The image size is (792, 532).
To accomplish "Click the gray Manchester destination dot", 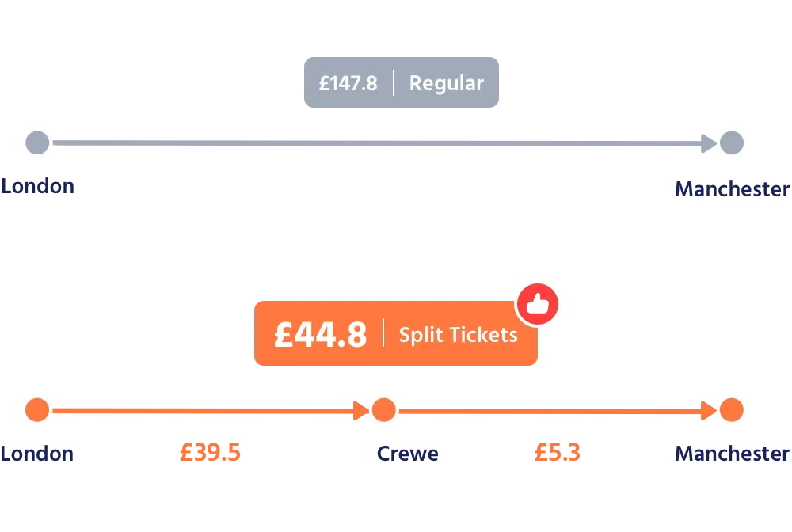I will (732, 143).
